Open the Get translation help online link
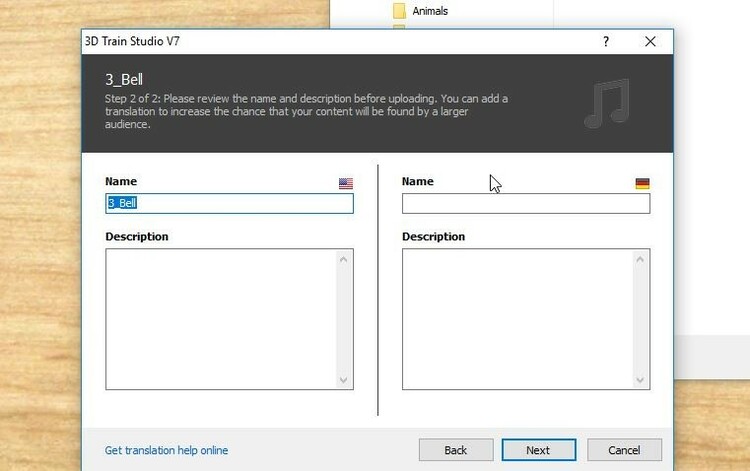 coord(166,450)
